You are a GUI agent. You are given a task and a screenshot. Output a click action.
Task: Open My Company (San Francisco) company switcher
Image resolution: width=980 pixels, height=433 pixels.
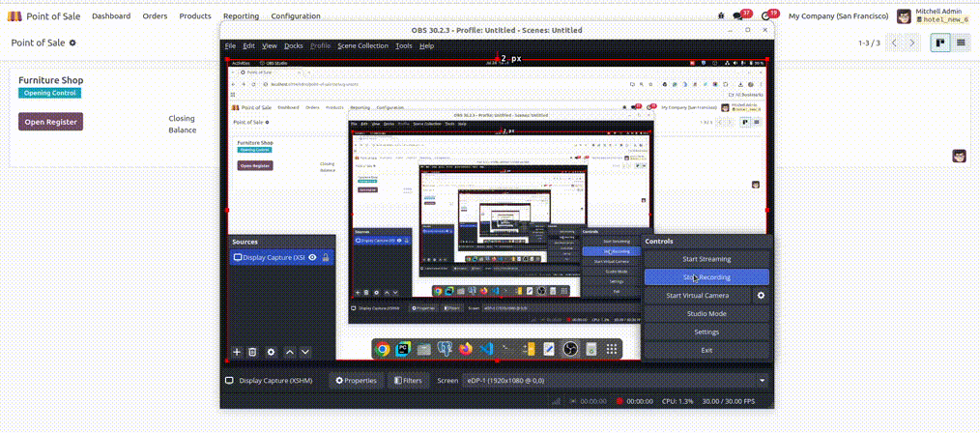point(838,16)
